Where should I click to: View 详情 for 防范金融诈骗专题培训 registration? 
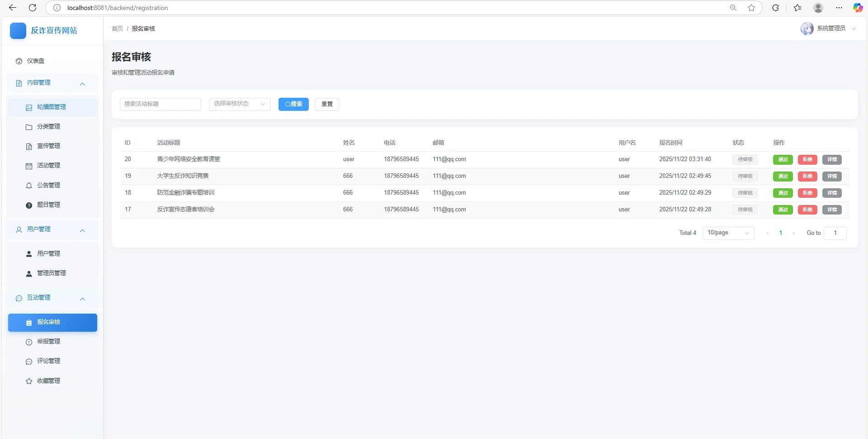[832, 193]
